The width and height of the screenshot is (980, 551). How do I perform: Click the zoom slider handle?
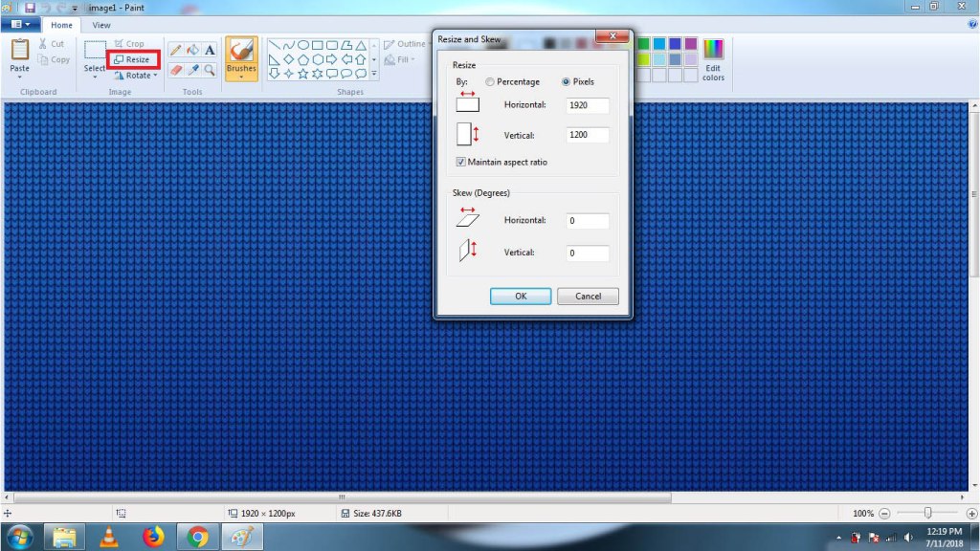928,513
